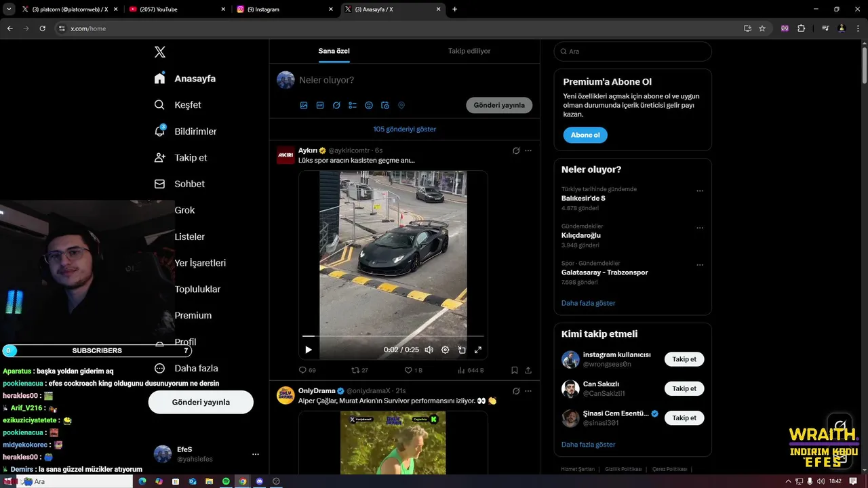The height and width of the screenshot is (488, 868).
Task: Add a GIF to the new post
Action: coord(320,105)
